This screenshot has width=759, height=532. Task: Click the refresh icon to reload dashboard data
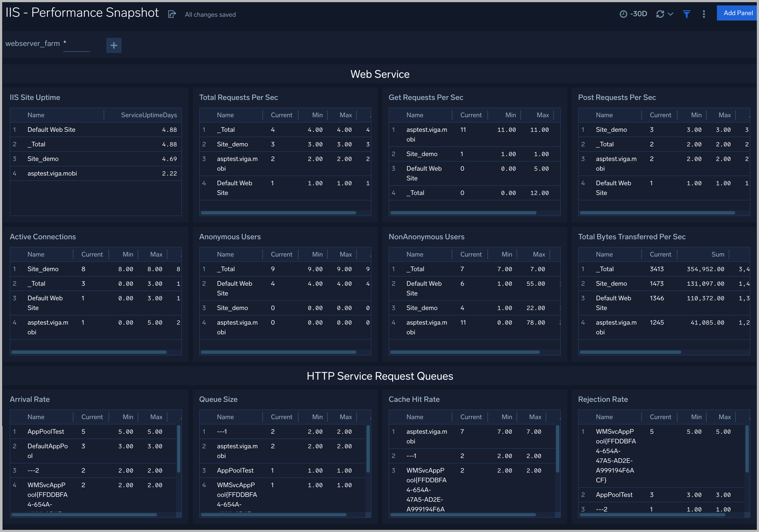click(660, 14)
